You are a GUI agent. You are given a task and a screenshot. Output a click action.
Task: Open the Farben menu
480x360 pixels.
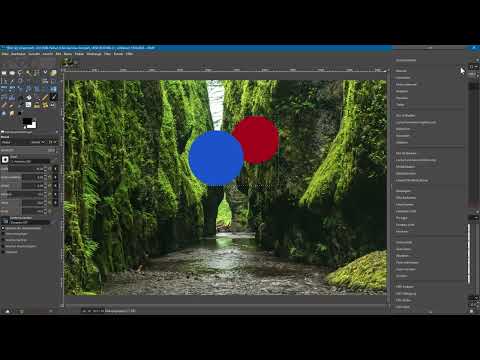point(79,54)
